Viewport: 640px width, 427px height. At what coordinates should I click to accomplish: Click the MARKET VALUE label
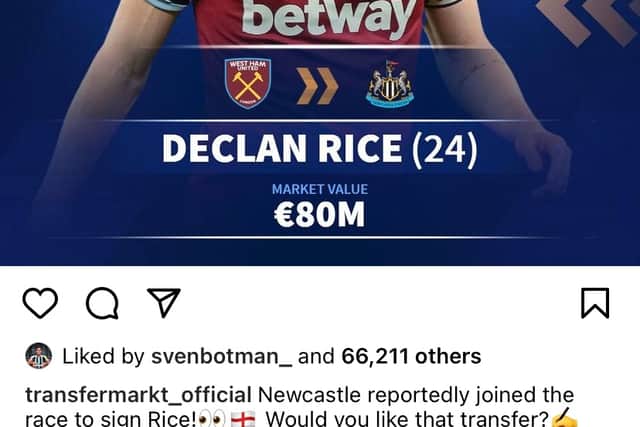[x=320, y=189]
